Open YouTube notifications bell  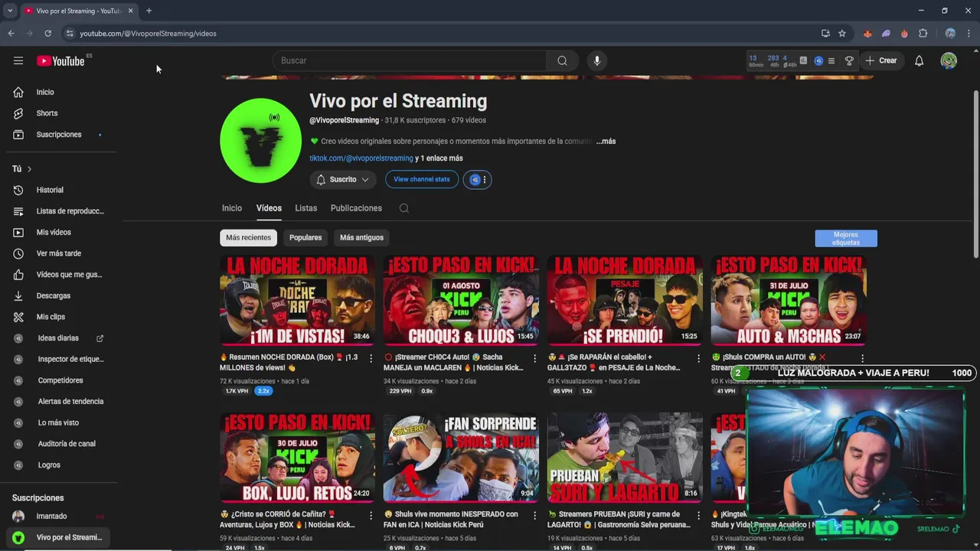pyautogui.click(x=919, y=60)
